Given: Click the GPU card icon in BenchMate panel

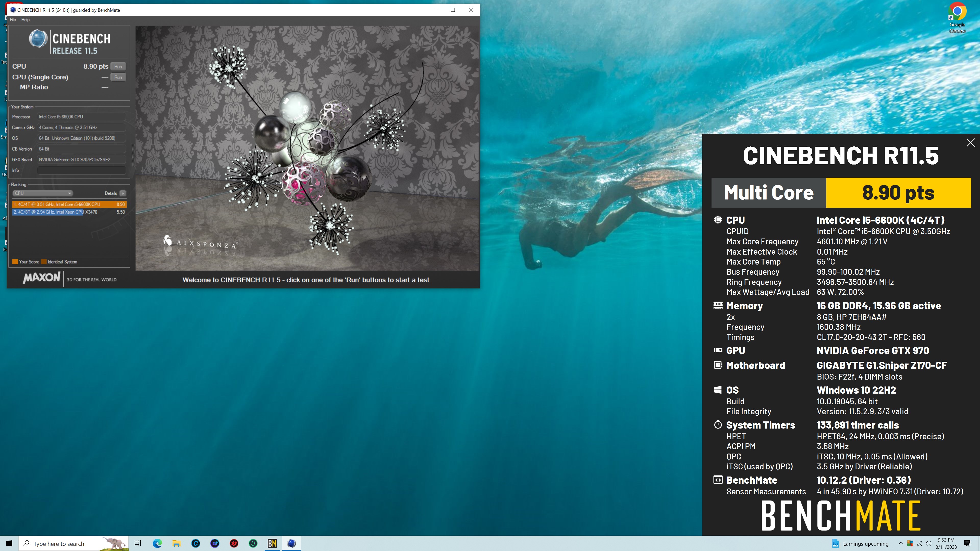Looking at the screenshot, I should 718,350.
